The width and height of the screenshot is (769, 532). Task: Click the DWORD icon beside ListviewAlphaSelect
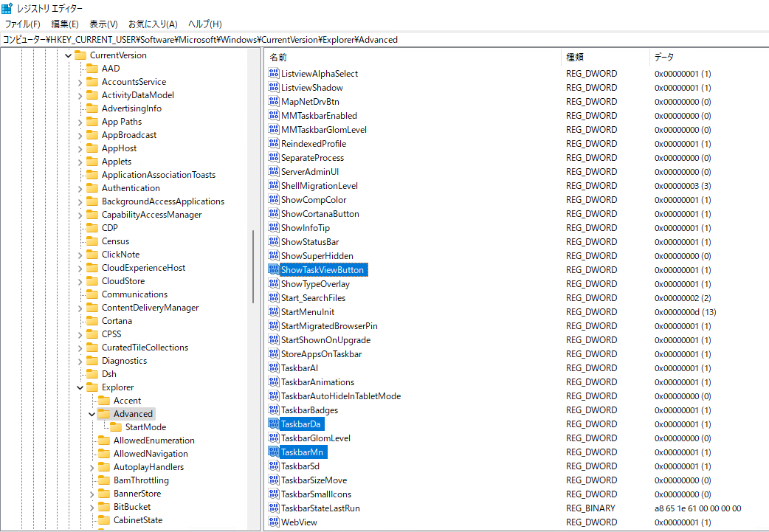(274, 74)
